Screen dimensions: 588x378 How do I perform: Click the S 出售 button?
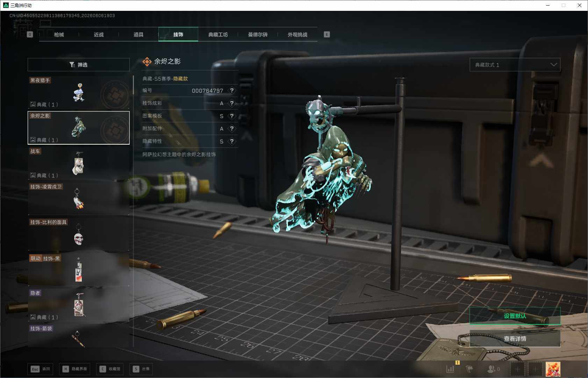click(x=141, y=369)
